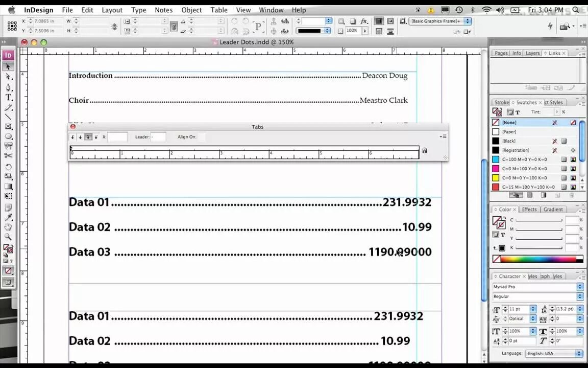Select the C=0 M=0 Y=100 K=0 swatch
This screenshot has width=588, height=368.
coord(534,178)
